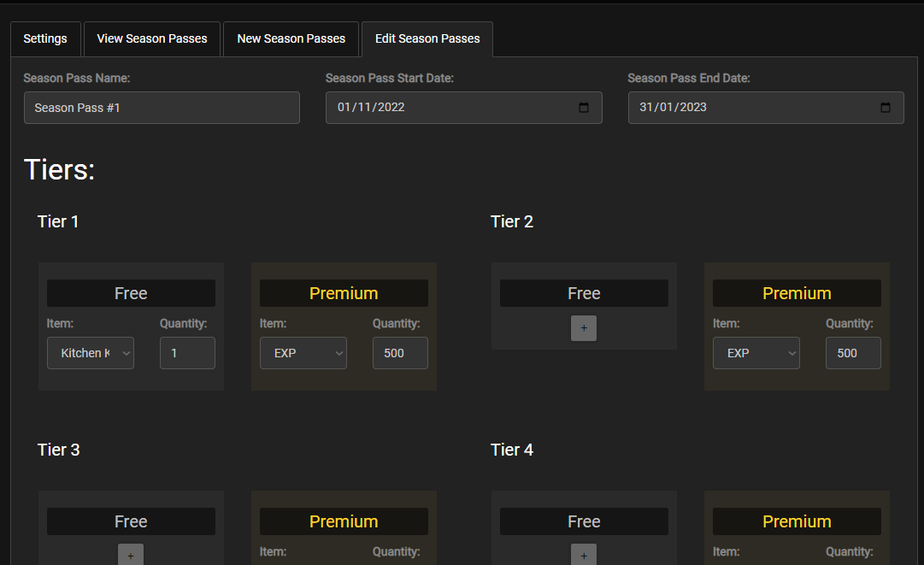This screenshot has width=924, height=565.
Task: Click the Season Pass End Date field
Action: pyautogui.click(x=744, y=108)
